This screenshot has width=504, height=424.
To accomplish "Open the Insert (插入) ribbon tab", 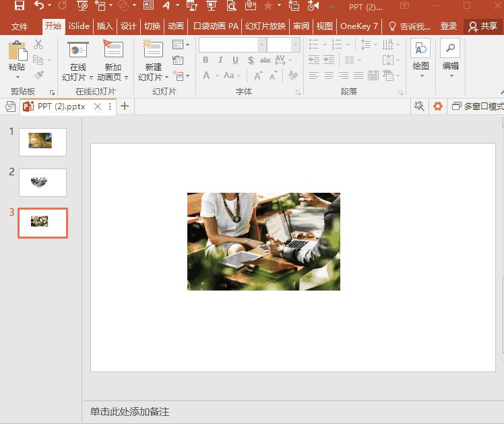I will coord(105,26).
